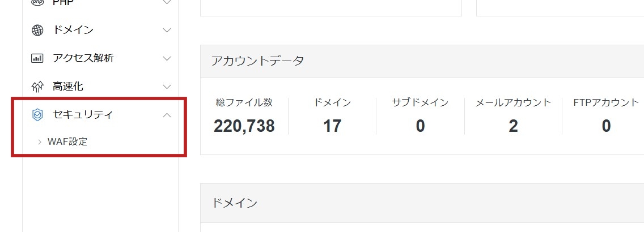Open the アクセス解析 menu label
The image size is (644, 232).
(x=83, y=58)
